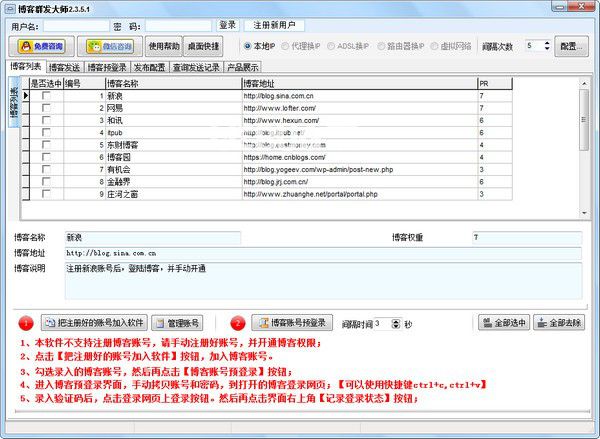Click the QQ free consultation button
The height and width of the screenshot is (439, 600).
[x=41, y=46]
